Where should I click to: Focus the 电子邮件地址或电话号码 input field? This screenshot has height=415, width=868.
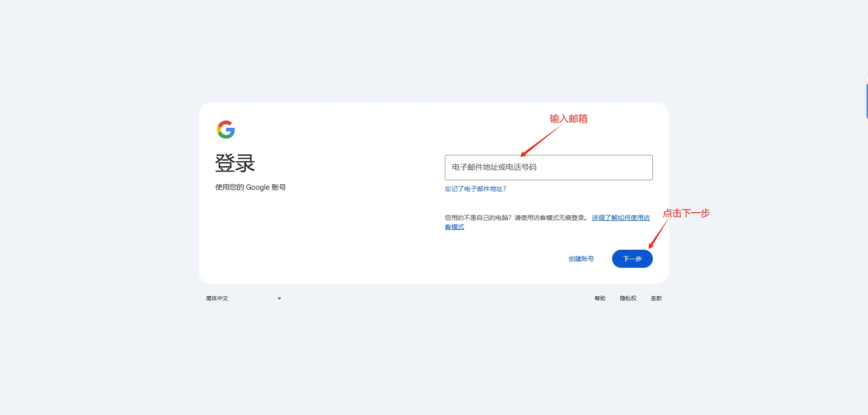coord(548,168)
